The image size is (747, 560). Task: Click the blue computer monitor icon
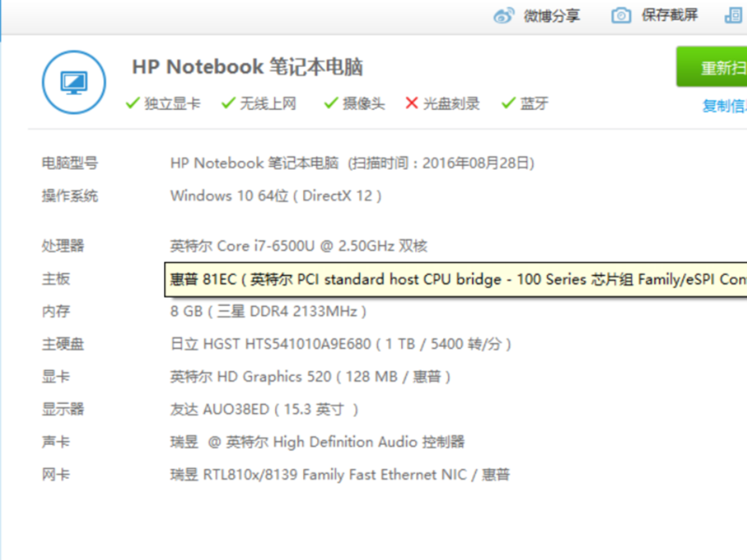[74, 82]
